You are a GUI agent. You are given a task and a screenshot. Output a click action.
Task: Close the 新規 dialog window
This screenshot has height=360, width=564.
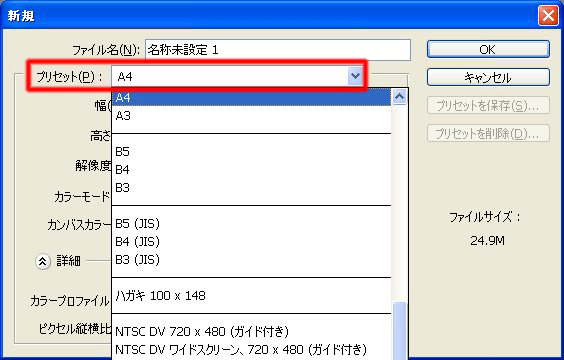click(x=548, y=15)
